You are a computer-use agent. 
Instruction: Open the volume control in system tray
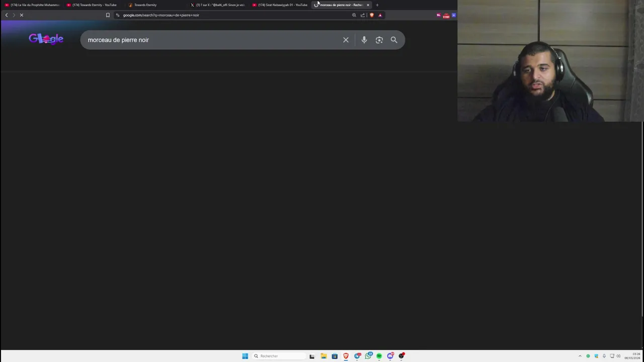[x=618, y=356]
